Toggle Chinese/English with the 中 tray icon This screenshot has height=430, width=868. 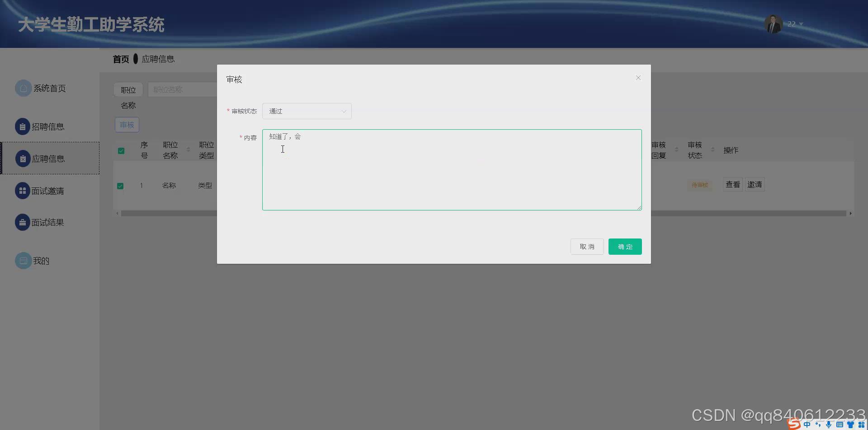click(807, 424)
